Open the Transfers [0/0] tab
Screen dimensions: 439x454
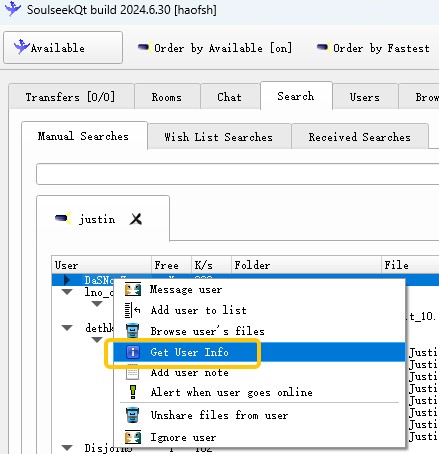(x=71, y=97)
